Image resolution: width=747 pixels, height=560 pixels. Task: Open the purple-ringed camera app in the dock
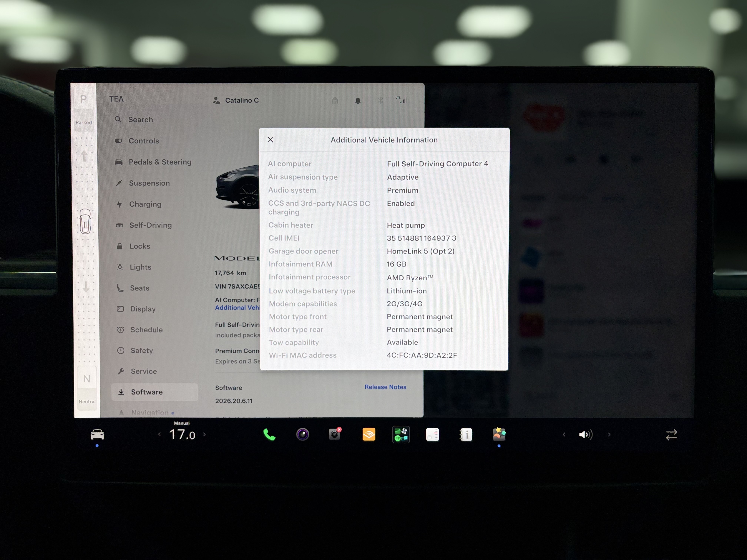click(x=303, y=434)
